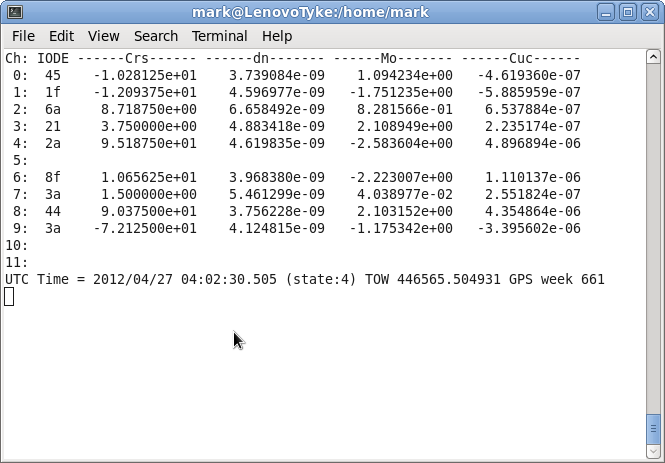Expand the View menu
Viewport: 665px width, 463px height.
tap(103, 36)
